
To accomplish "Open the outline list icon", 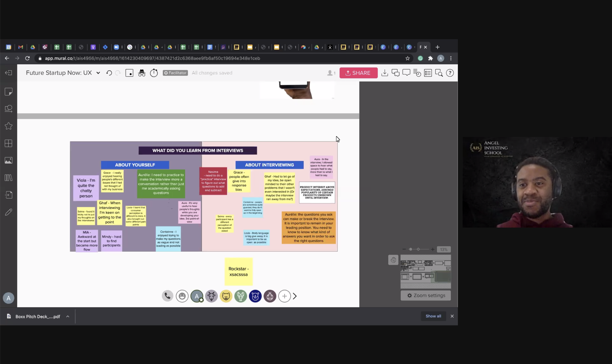I will (428, 73).
